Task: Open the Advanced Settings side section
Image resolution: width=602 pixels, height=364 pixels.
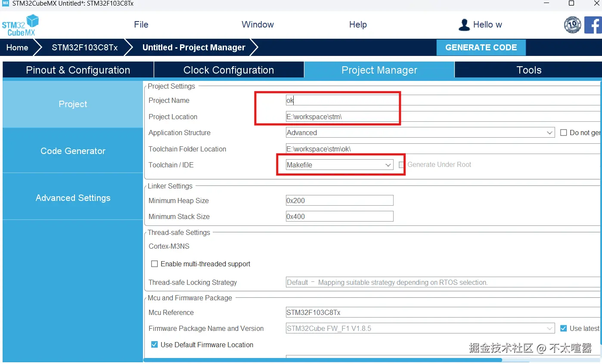Action: (x=73, y=198)
